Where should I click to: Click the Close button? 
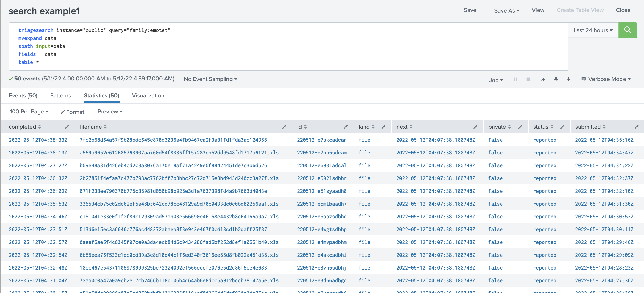[623, 10]
